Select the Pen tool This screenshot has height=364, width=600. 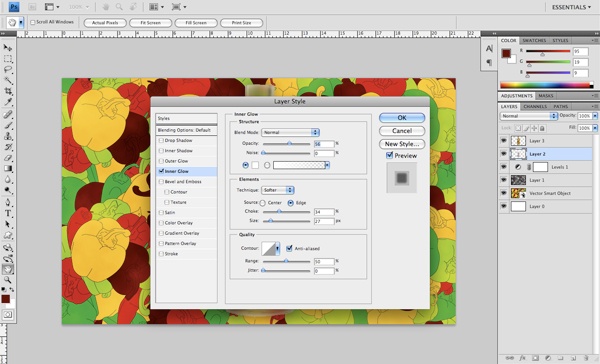point(8,202)
